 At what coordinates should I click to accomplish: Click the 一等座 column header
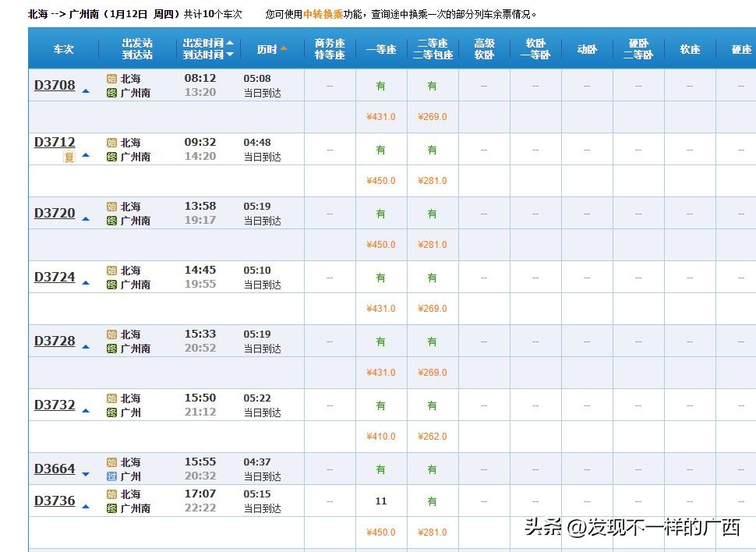381,49
